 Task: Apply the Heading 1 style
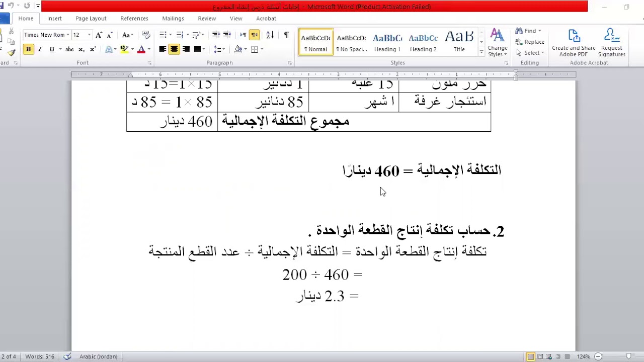pyautogui.click(x=387, y=42)
